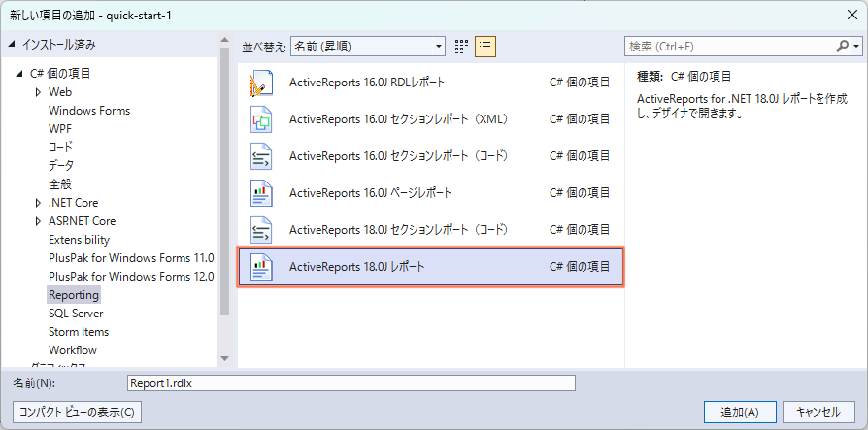
Task: Click the ActiveReports 16.0J RDL report icon
Action: pos(261,83)
